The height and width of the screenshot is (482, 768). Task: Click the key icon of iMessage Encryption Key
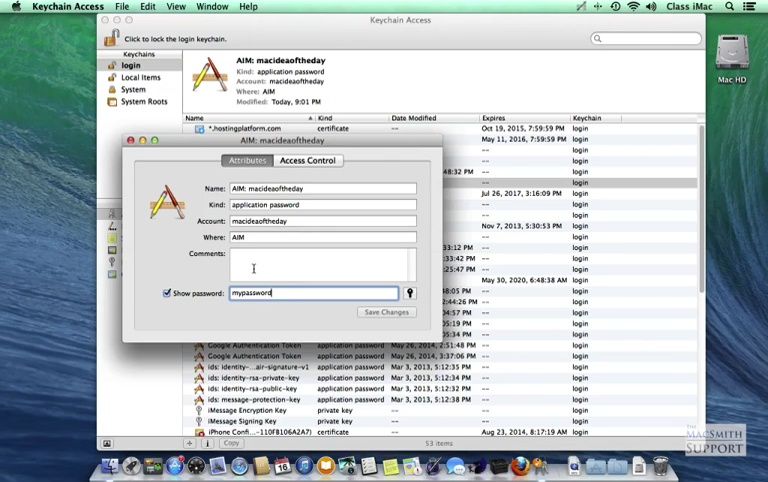coord(199,410)
